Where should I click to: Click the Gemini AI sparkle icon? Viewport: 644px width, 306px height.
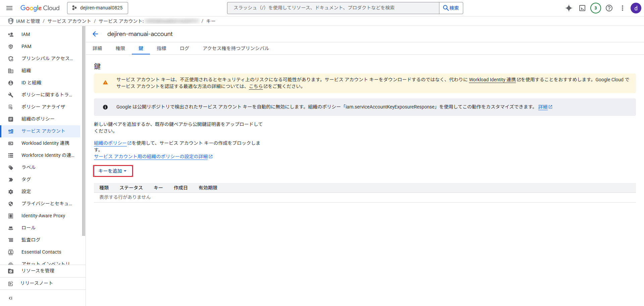tap(569, 8)
